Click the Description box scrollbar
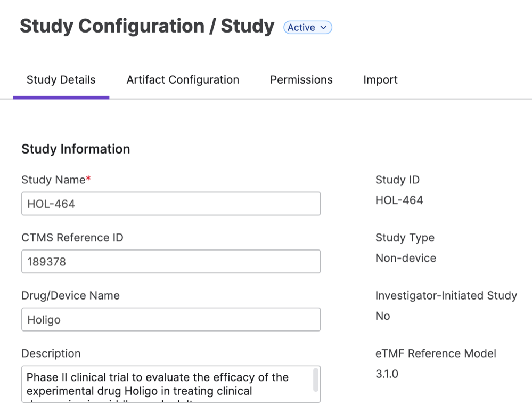 [x=316, y=380]
